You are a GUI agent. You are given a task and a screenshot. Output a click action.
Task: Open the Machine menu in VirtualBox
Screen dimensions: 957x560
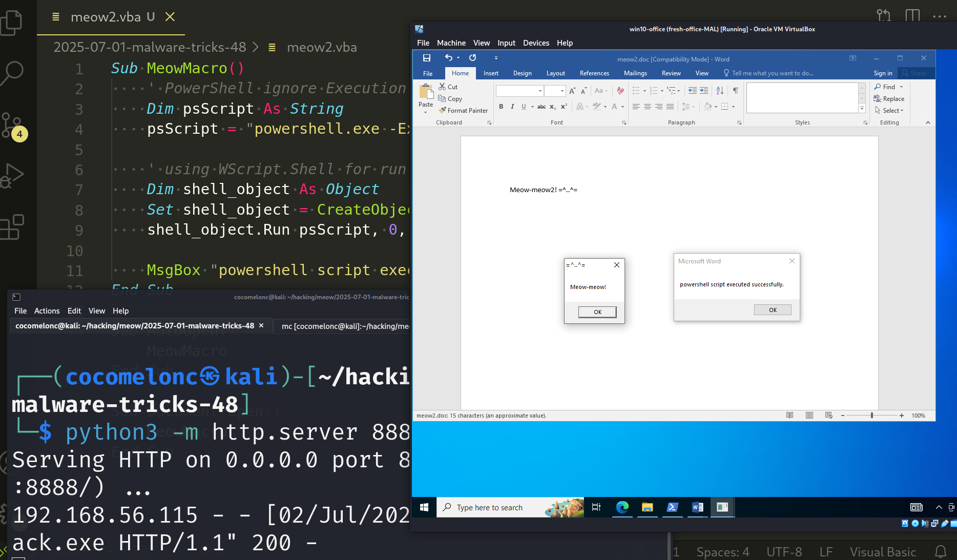click(451, 43)
